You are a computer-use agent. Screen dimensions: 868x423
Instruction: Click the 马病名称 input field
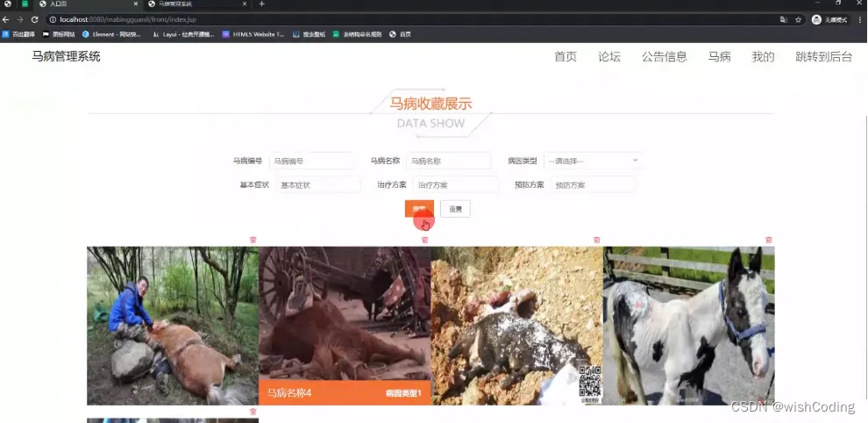click(x=448, y=161)
